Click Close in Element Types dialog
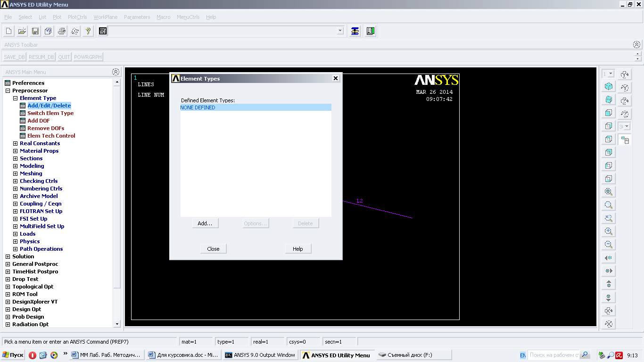Screen dimensions: 644x362 coord(213,249)
